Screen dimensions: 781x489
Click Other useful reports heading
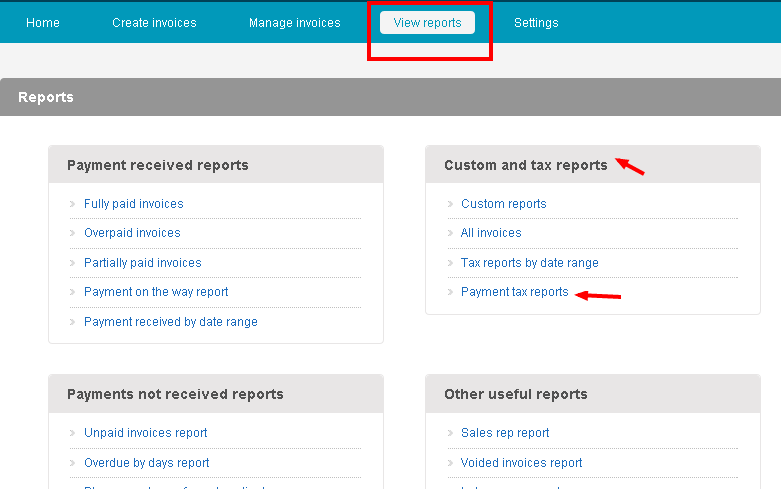point(516,394)
